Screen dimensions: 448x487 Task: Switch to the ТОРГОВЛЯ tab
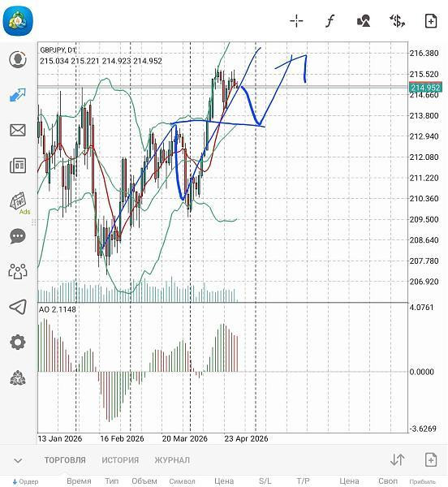coord(65,460)
